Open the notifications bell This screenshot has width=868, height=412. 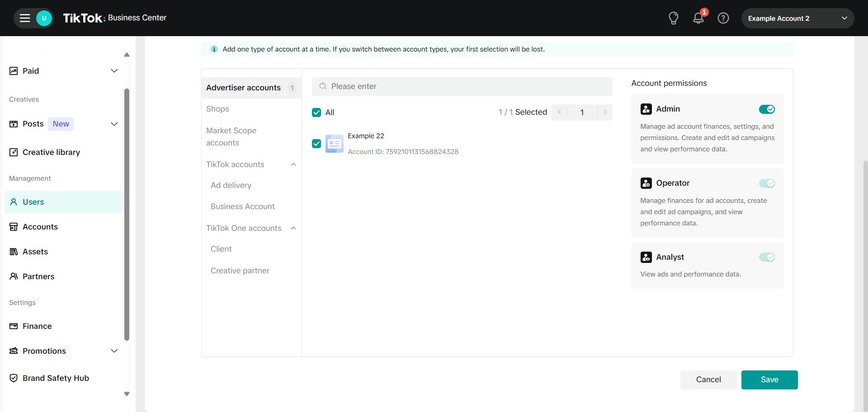[x=698, y=18]
